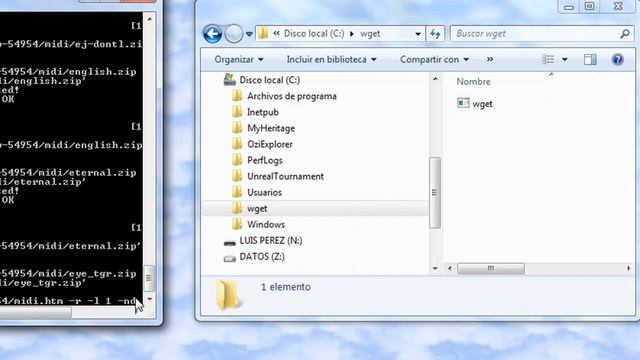Refresh the wget folder view
The width and height of the screenshot is (640, 360).
pos(435,34)
